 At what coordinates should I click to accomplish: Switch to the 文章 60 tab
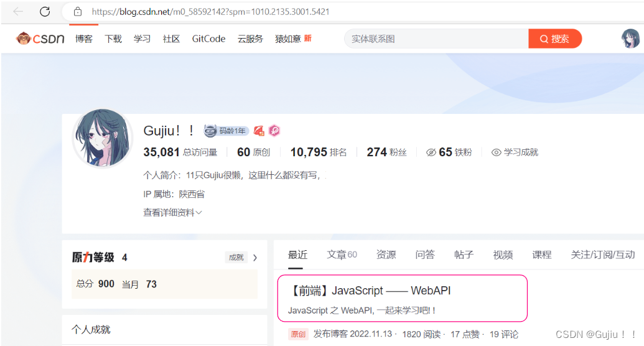point(342,255)
